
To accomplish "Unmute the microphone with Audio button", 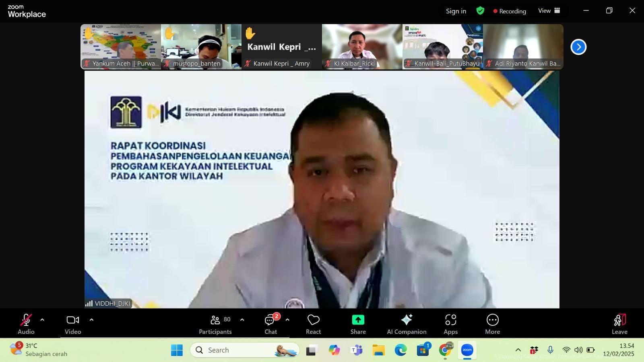I will coord(26,324).
